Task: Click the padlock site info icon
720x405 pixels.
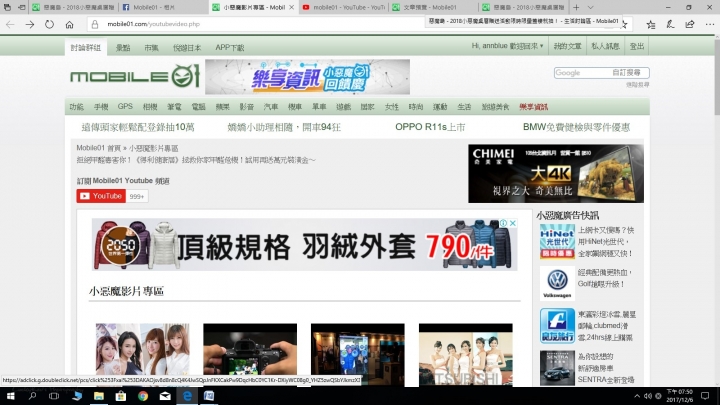Action: pyautogui.click(x=95, y=24)
